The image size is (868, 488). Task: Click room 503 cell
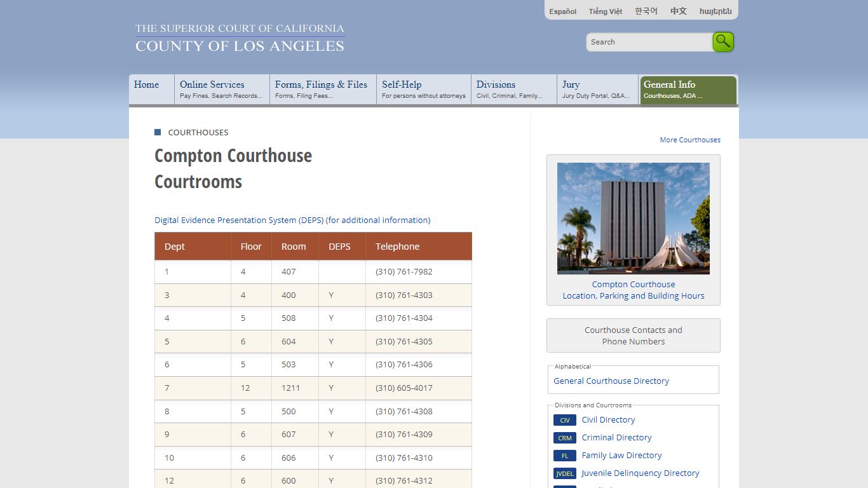(295, 365)
